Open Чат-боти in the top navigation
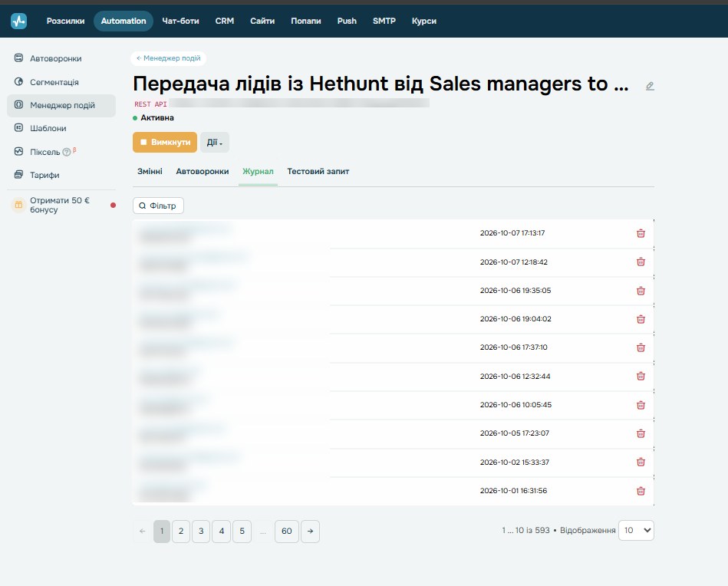728x586 pixels. (x=180, y=21)
